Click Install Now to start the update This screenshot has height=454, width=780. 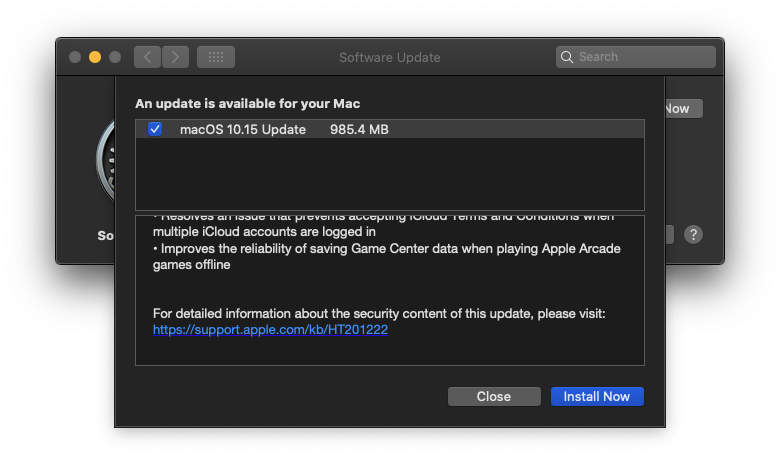[x=596, y=396]
